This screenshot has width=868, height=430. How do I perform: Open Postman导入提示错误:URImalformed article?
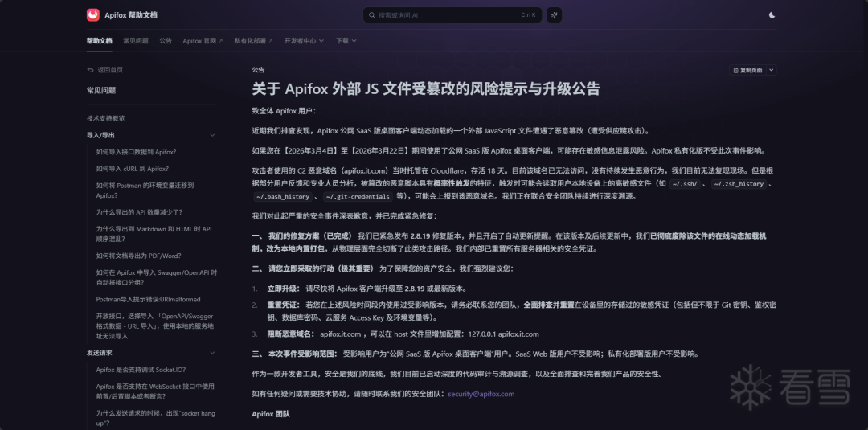149,300
